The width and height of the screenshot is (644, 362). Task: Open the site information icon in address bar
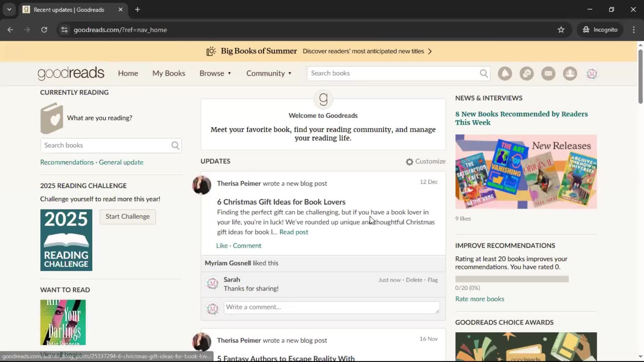pyautogui.click(x=64, y=30)
